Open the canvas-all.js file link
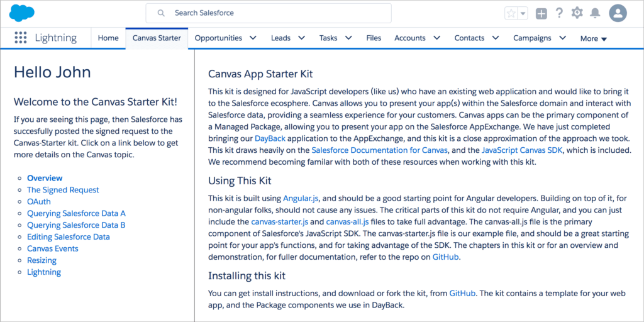 [x=347, y=222]
